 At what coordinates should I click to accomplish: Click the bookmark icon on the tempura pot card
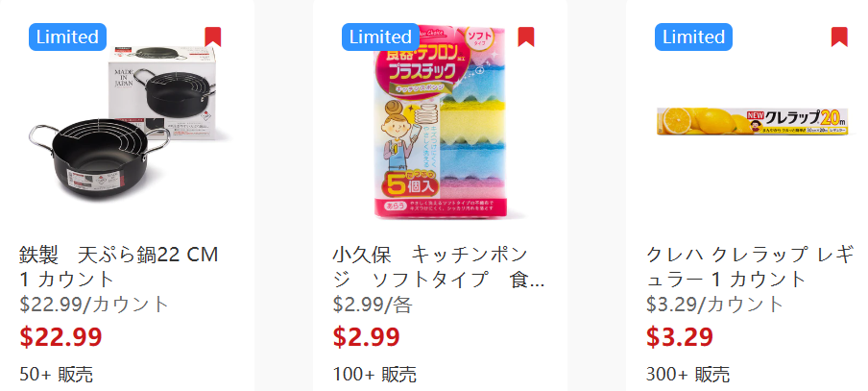(212, 37)
